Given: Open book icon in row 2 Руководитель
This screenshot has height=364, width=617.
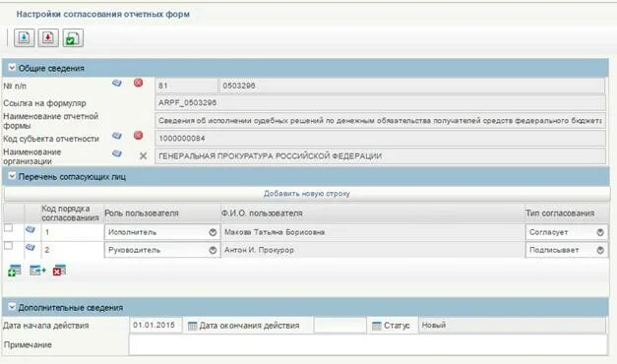Looking at the screenshot, I should 31,248.
